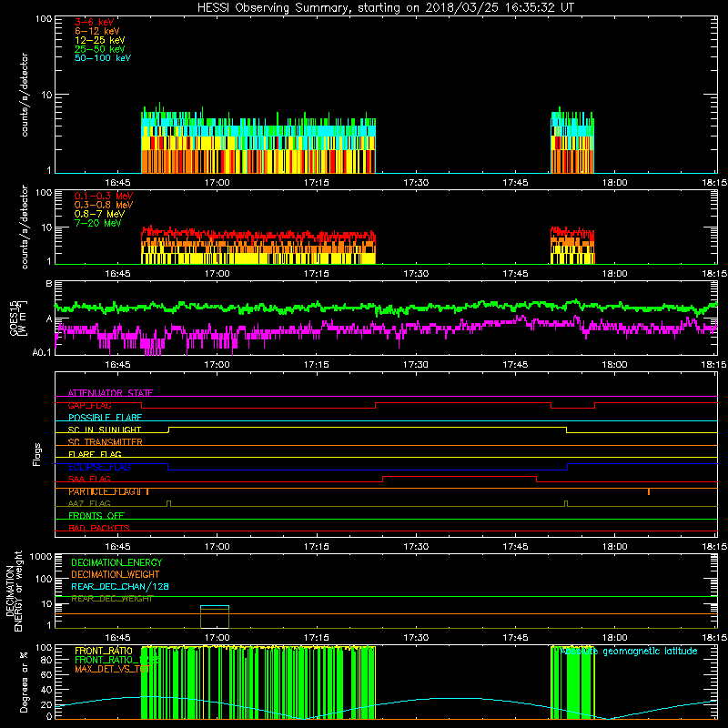This screenshot has height=728, width=728.
Task: Click the FRONT_RATIO legend label
Action: click(x=104, y=651)
